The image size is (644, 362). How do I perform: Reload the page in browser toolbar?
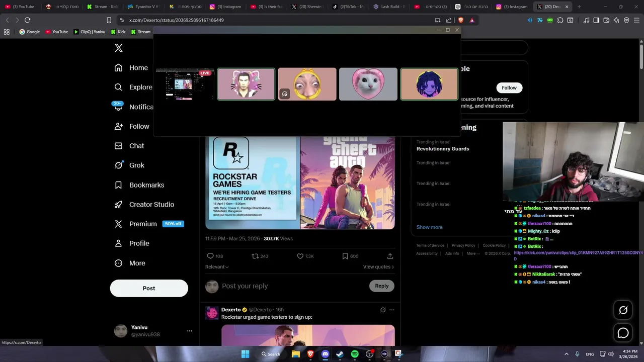point(27,20)
